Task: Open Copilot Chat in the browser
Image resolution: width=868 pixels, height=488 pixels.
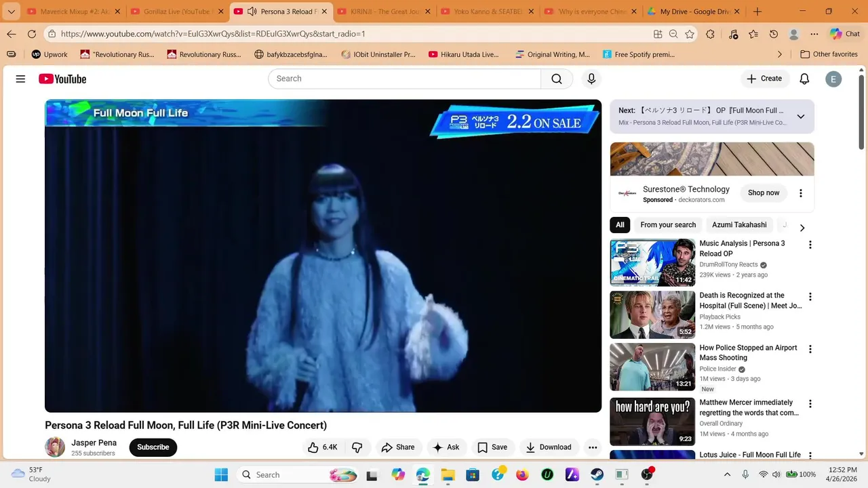Action: point(845,34)
